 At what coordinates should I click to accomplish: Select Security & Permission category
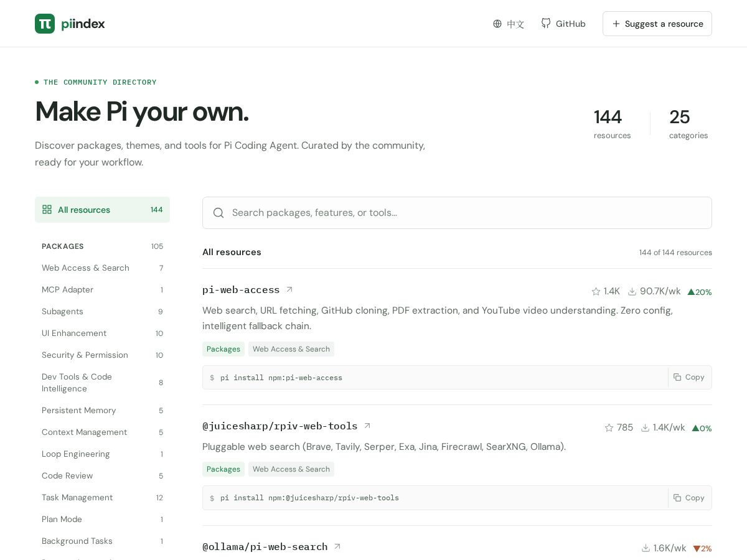pos(102,355)
